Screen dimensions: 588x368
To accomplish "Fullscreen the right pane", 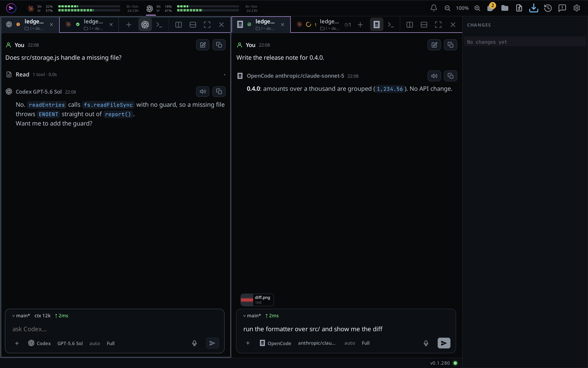I will [438, 25].
